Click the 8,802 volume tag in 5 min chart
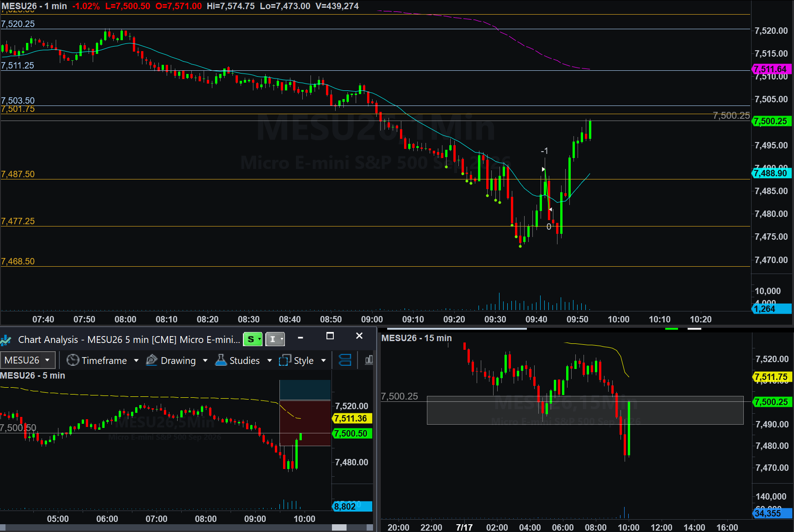The height and width of the screenshot is (532, 794). coord(352,506)
